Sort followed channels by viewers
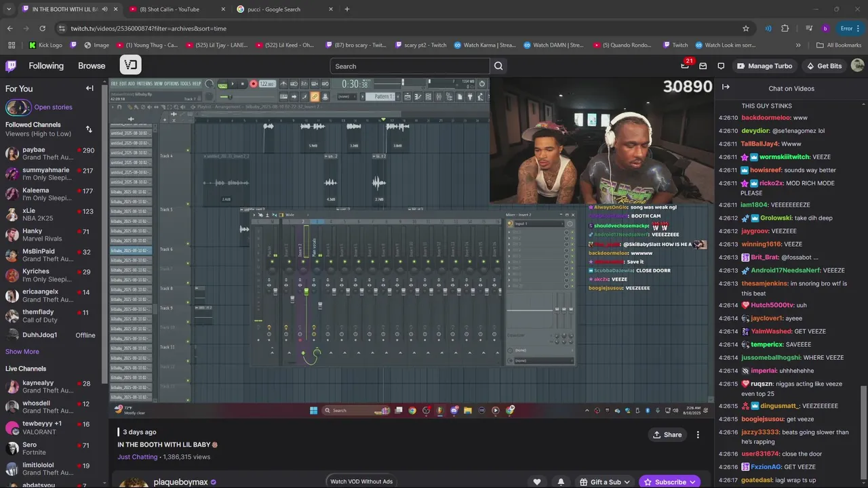 [x=89, y=129]
